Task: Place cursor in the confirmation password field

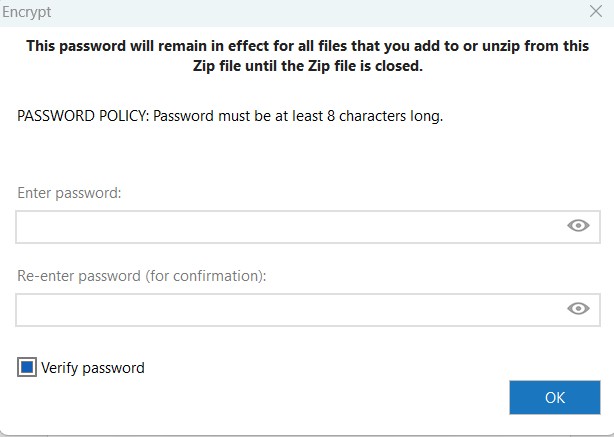Action: (290, 310)
